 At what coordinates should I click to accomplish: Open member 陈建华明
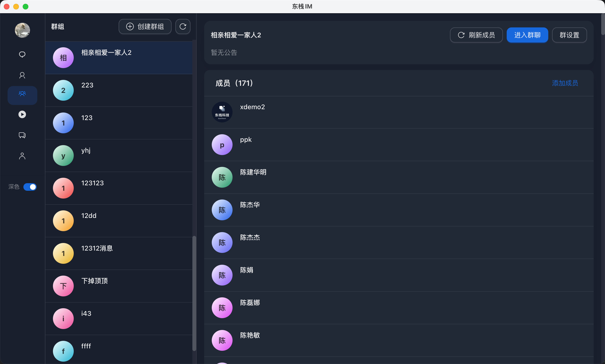pos(399,177)
